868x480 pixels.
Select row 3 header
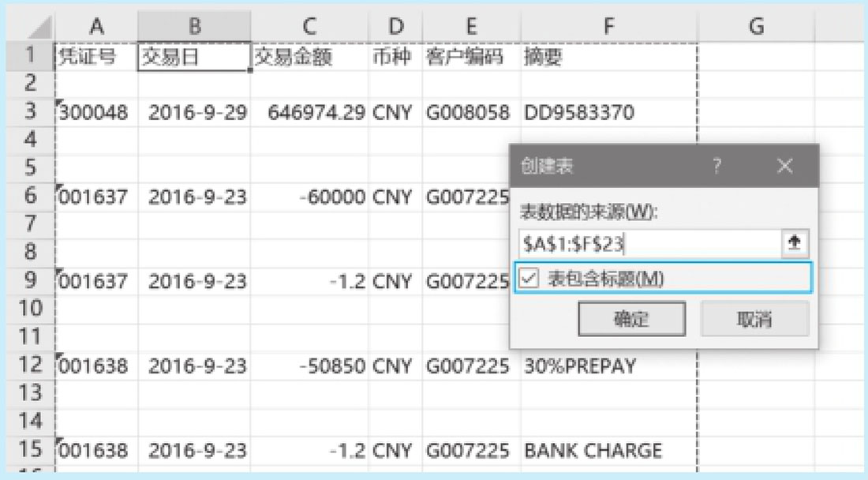click(30, 113)
